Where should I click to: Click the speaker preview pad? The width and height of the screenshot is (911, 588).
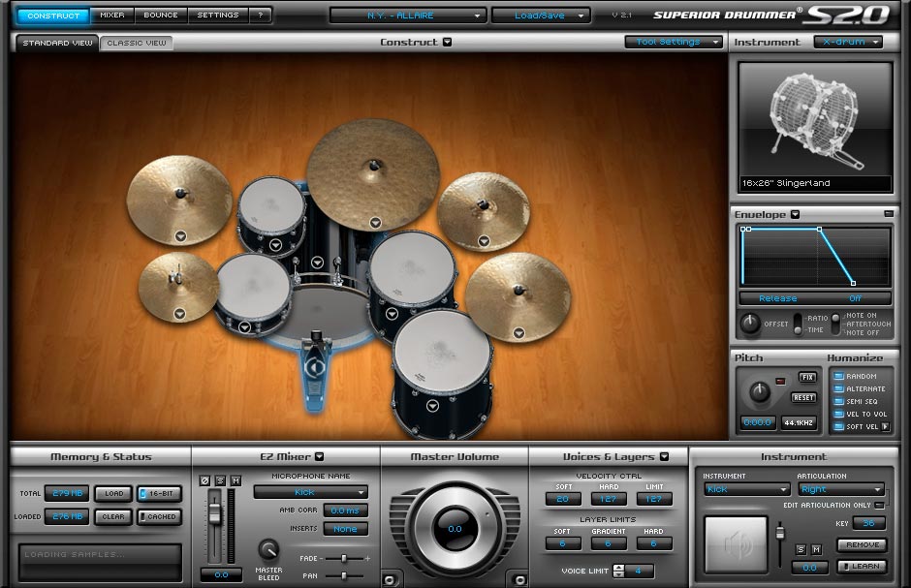tap(737, 544)
